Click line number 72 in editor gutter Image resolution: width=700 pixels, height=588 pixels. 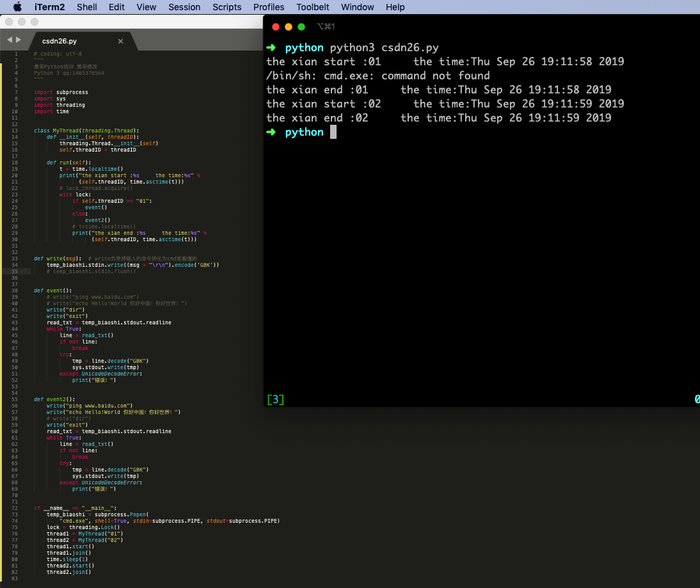point(15,508)
